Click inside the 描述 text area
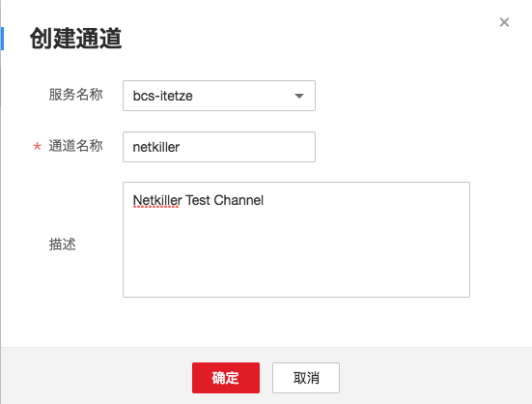The width and height of the screenshot is (532, 404). click(x=296, y=240)
